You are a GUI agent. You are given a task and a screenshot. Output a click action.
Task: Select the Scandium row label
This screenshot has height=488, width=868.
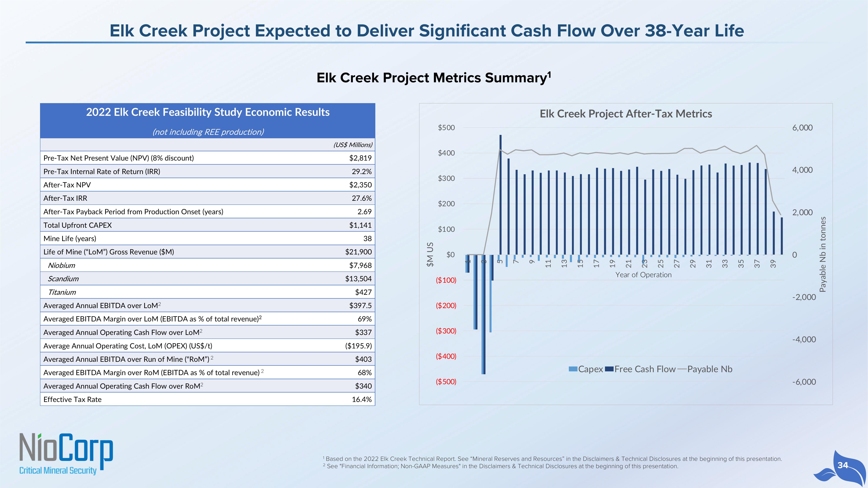tap(63, 279)
